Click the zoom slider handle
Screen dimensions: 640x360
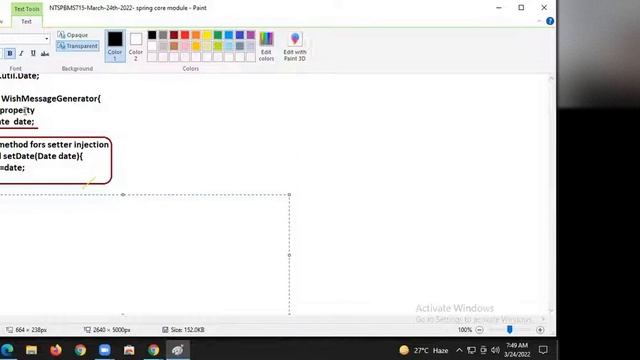tap(510, 329)
